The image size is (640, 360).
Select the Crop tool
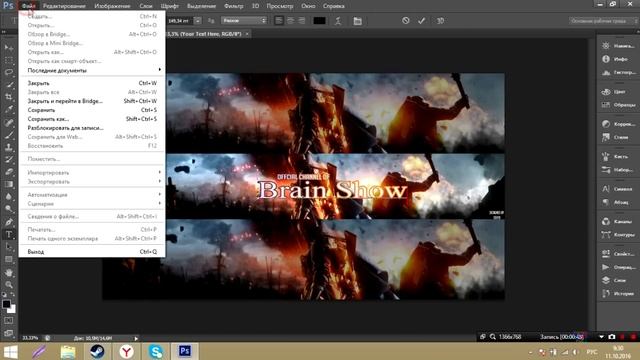(x=9, y=97)
